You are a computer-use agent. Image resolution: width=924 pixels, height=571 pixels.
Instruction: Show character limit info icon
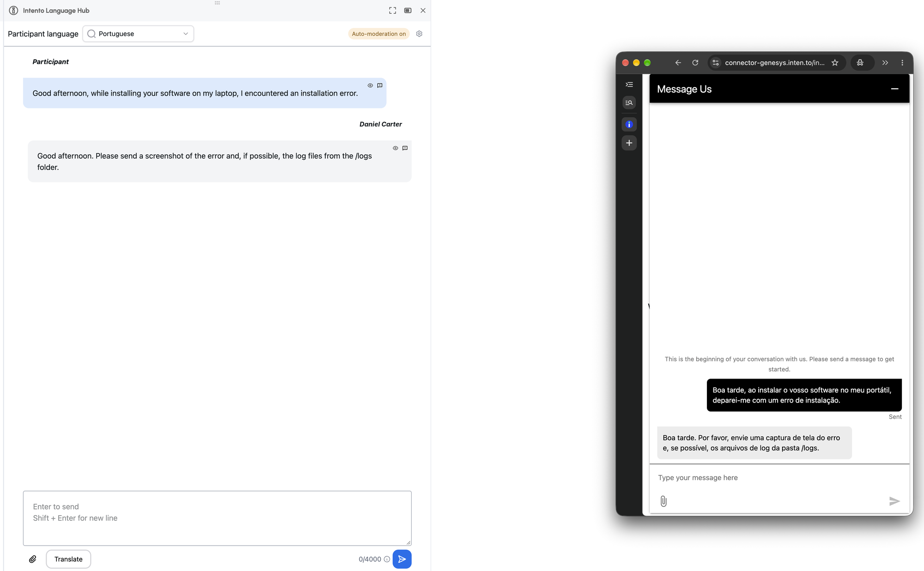[387, 559]
